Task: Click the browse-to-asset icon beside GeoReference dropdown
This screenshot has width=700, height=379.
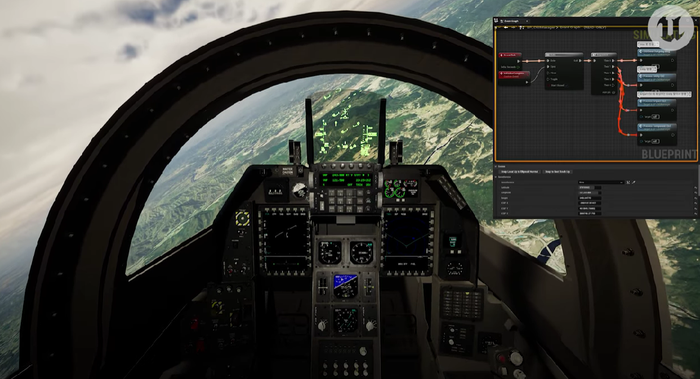Action: click(x=628, y=182)
